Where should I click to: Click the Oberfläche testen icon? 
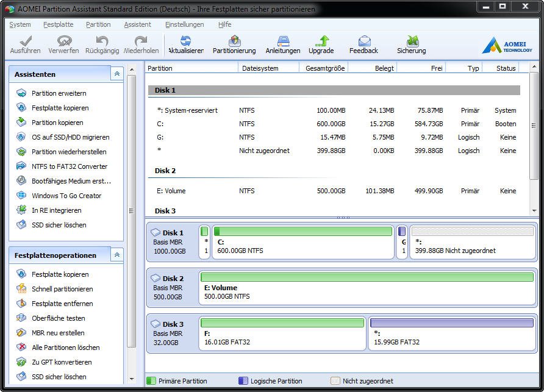(21, 318)
